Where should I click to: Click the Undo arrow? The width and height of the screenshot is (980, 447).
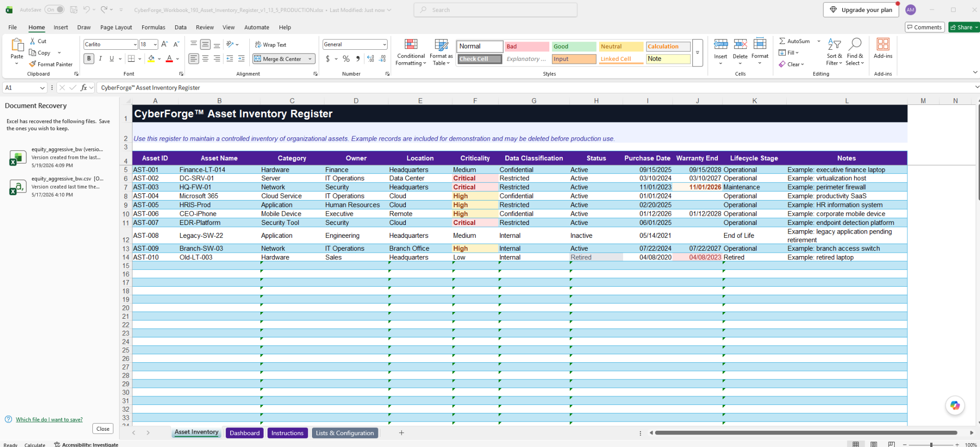coord(87,10)
